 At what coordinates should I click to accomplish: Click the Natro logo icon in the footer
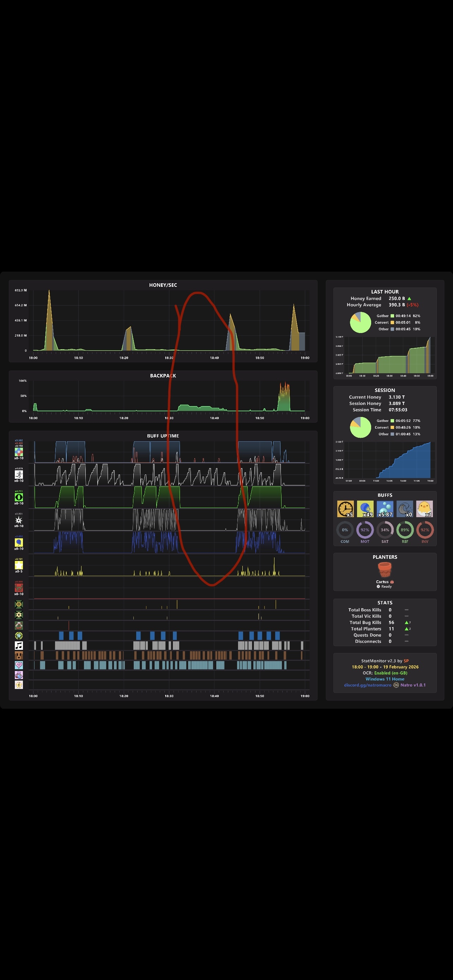(x=396, y=685)
